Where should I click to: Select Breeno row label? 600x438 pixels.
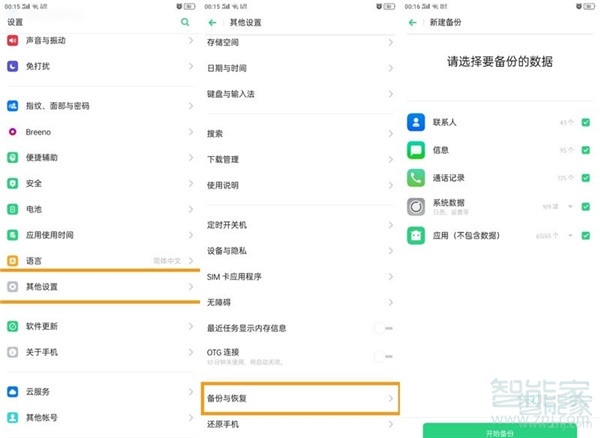point(38,132)
